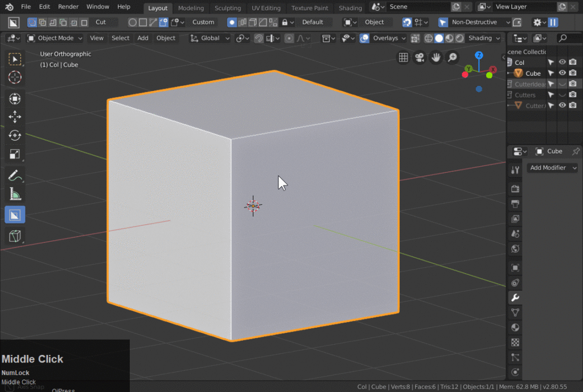Click the camera view navigation icon
583x392 pixels.
click(420, 57)
